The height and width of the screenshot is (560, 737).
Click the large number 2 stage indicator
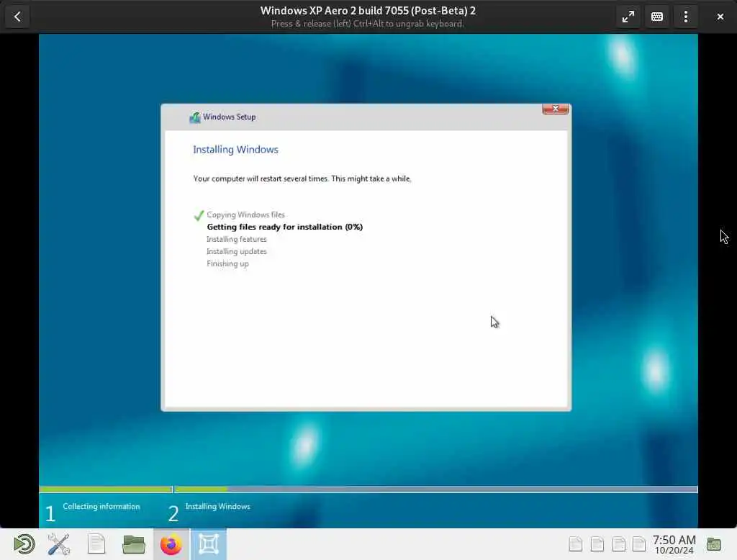[173, 513]
